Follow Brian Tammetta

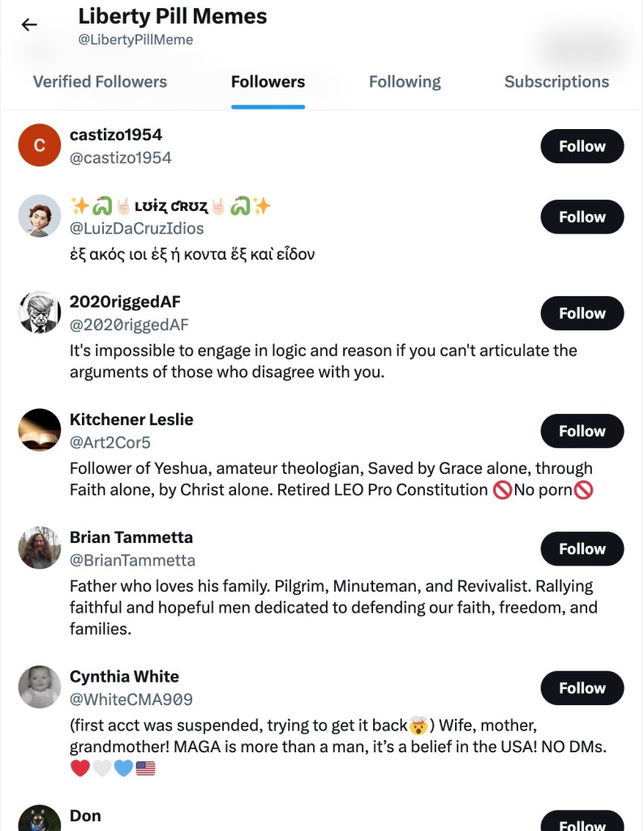coord(582,549)
